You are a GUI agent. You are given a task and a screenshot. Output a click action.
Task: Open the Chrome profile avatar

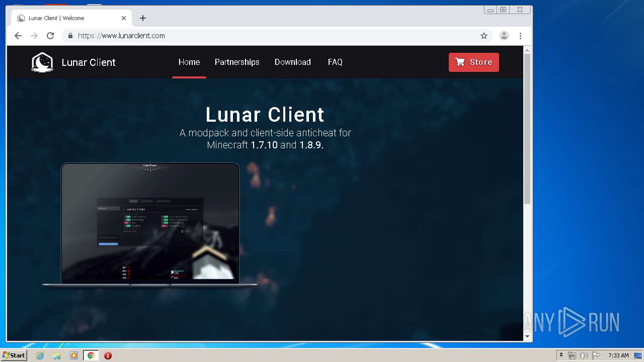point(504,36)
